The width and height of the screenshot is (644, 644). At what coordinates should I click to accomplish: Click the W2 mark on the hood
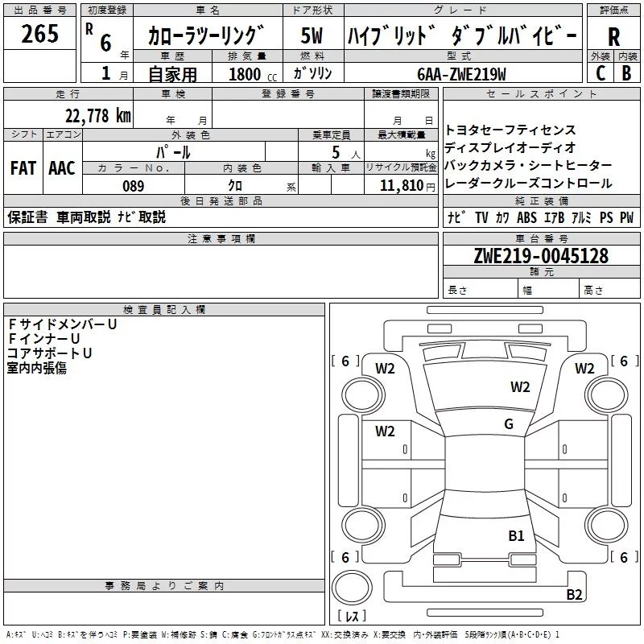click(520, 387)
